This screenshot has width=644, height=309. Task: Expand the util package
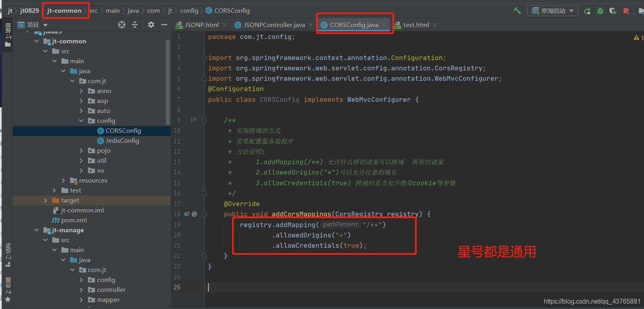coord(81,160)
